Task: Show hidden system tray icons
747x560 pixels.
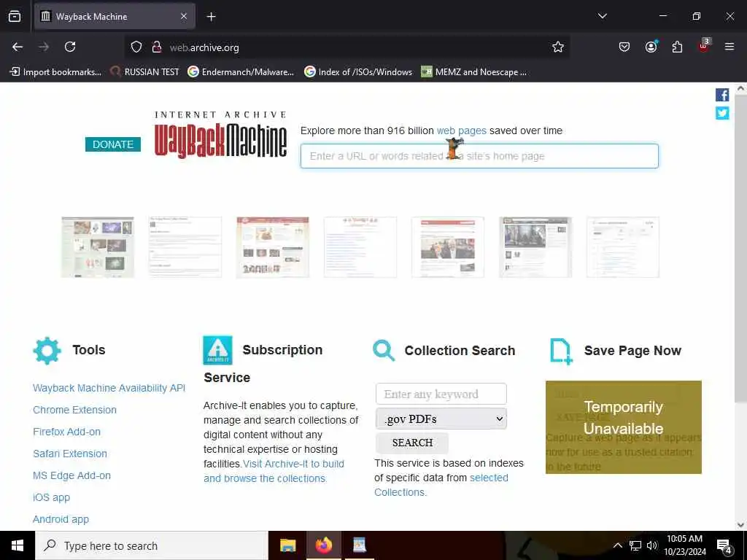Action: [617, 545]
